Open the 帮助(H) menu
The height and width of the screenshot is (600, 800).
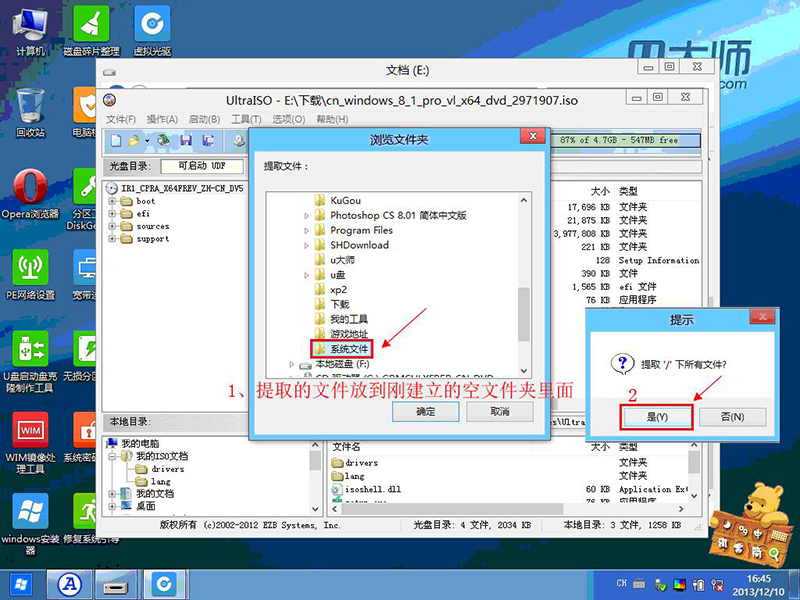tap(332, 119)
